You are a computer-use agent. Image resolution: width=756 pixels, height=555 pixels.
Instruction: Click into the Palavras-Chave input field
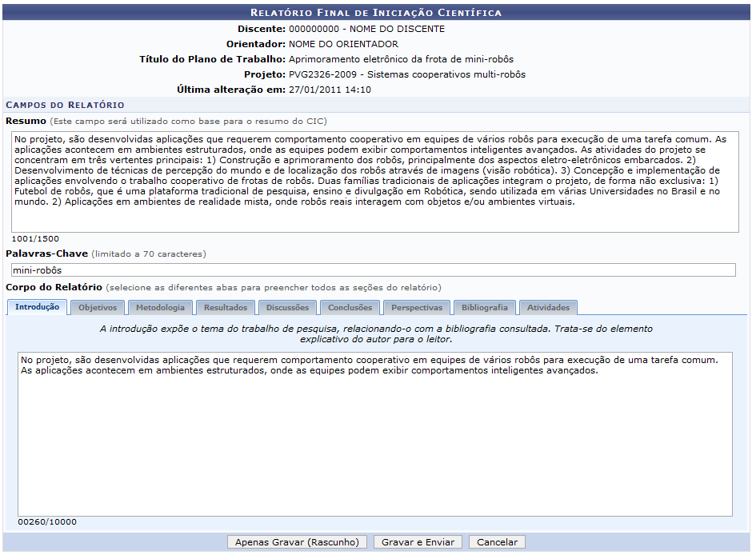coord(374,270)
